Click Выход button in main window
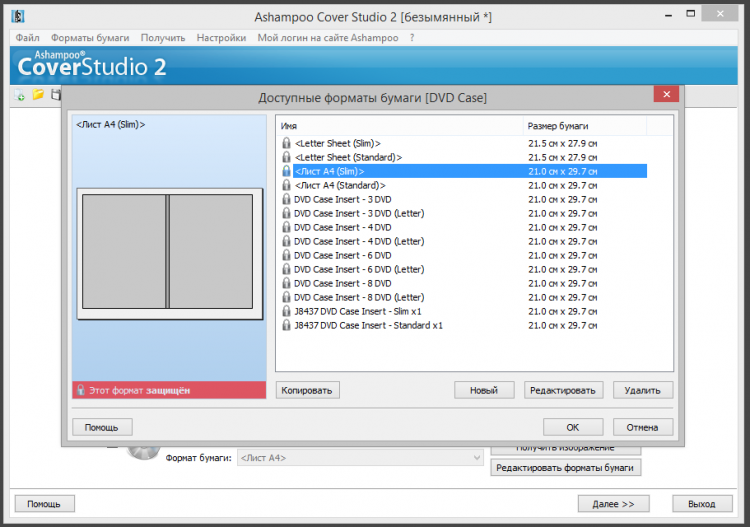 coord(702,504)
